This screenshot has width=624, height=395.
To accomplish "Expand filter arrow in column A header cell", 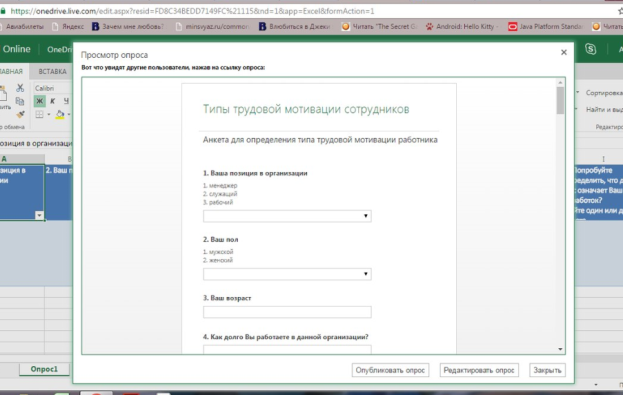I will tap(39, 215).
